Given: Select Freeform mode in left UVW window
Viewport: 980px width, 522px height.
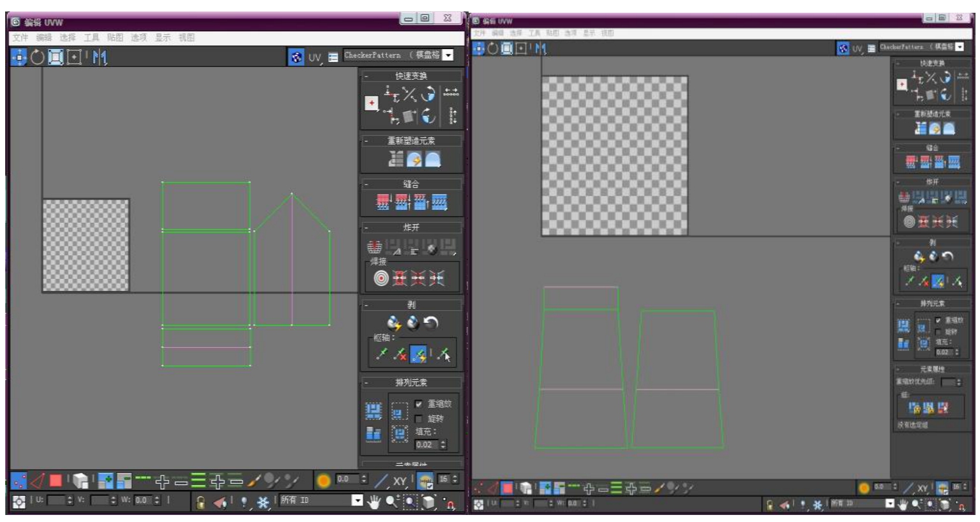Looking at the screenshot, I should [x=75, y=57].
